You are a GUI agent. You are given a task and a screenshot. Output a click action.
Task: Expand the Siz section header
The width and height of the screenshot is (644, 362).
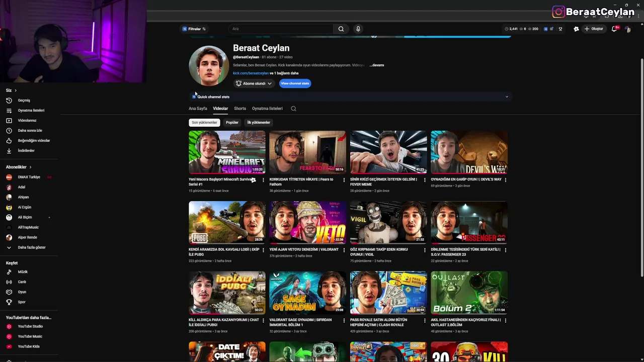pyautogui.click(x=11, y=90)
